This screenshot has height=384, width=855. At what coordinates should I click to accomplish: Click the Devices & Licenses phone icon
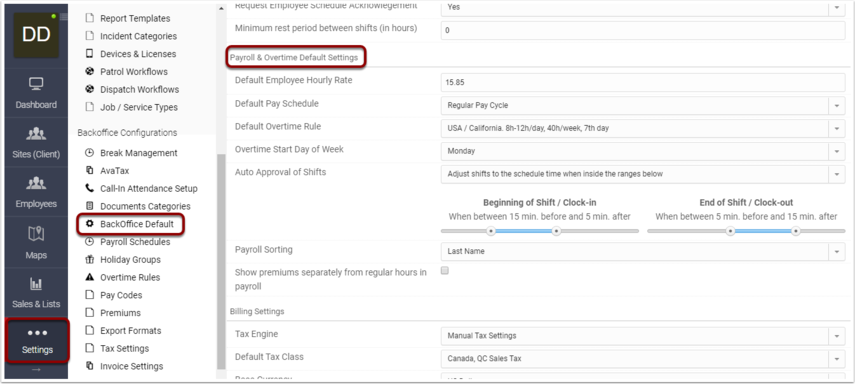pos(89,54)
